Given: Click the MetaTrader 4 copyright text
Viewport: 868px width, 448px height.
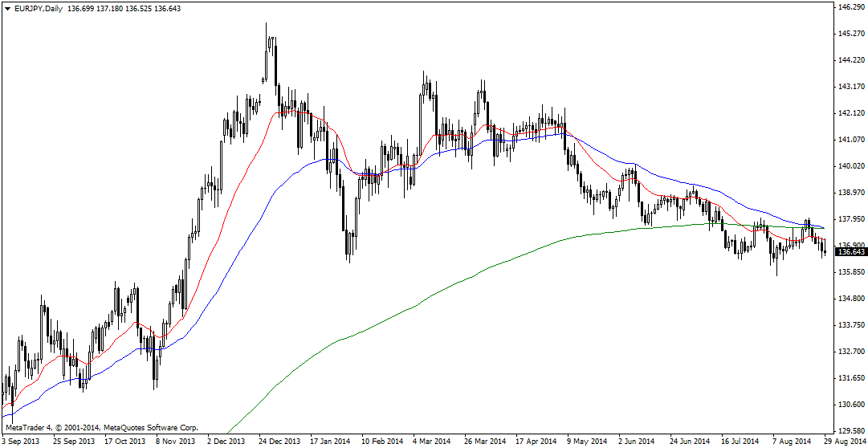Looking at the screenshot, I should click(101, 428).
